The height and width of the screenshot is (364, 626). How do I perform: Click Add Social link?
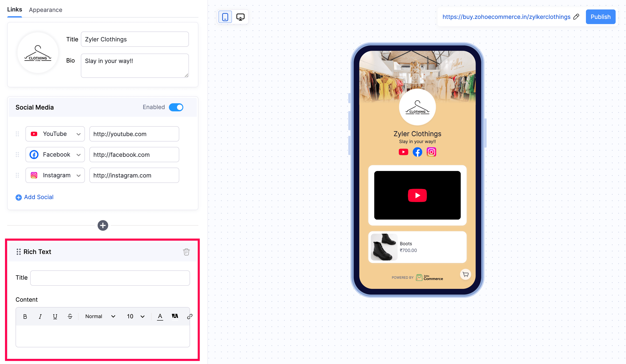click(34, 197)
